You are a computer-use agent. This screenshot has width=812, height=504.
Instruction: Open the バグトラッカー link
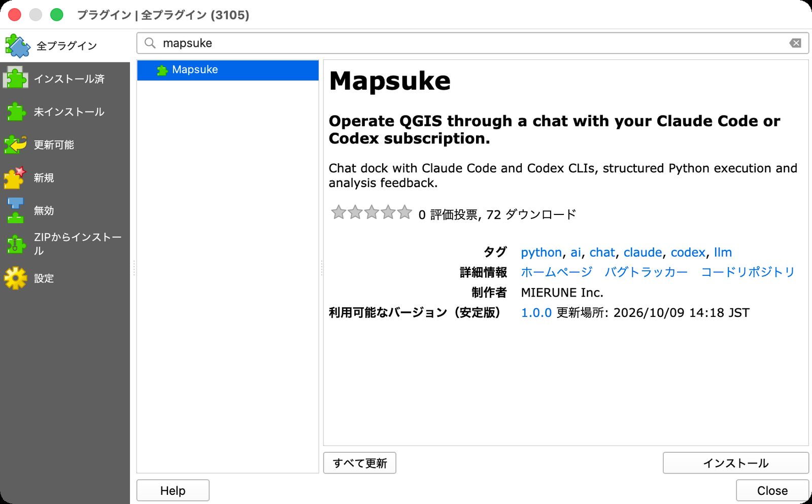pyautogui.click(x=646, y=272)
